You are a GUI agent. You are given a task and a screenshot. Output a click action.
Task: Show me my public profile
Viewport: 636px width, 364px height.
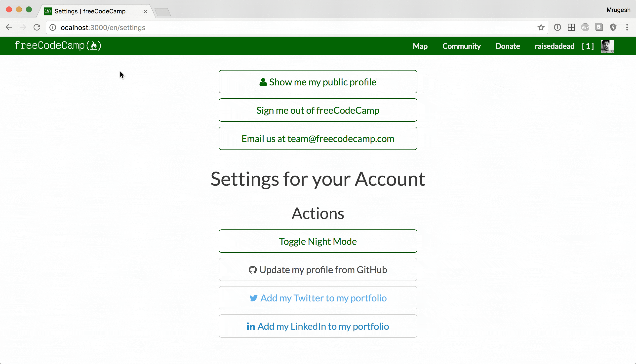point(318,82)
